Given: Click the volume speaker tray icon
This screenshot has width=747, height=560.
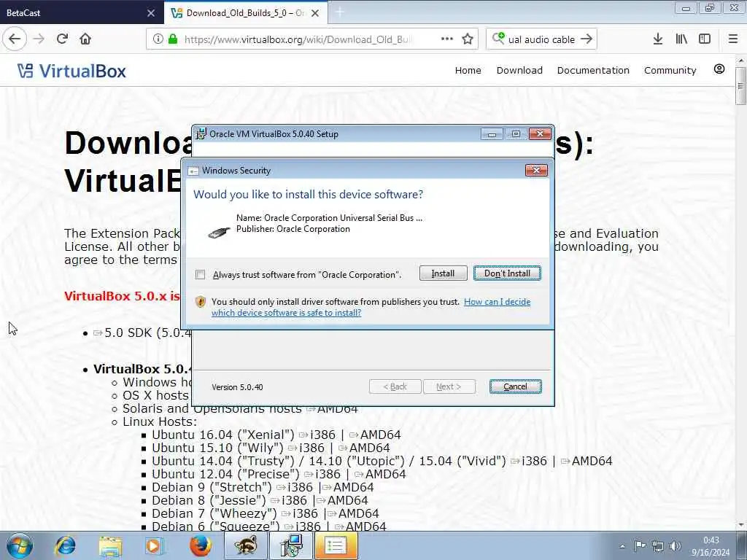Looking at the screenshot, I should point(675,546).
